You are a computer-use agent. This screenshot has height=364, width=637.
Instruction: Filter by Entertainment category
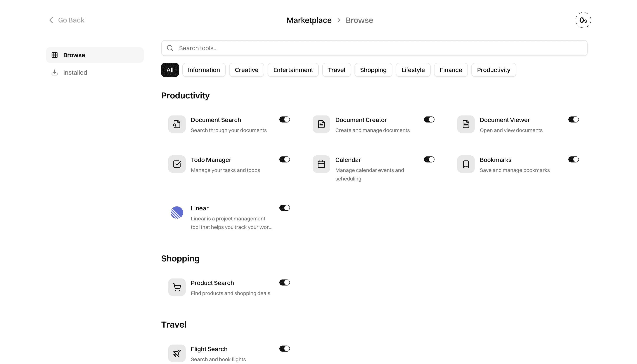point(293,70)
